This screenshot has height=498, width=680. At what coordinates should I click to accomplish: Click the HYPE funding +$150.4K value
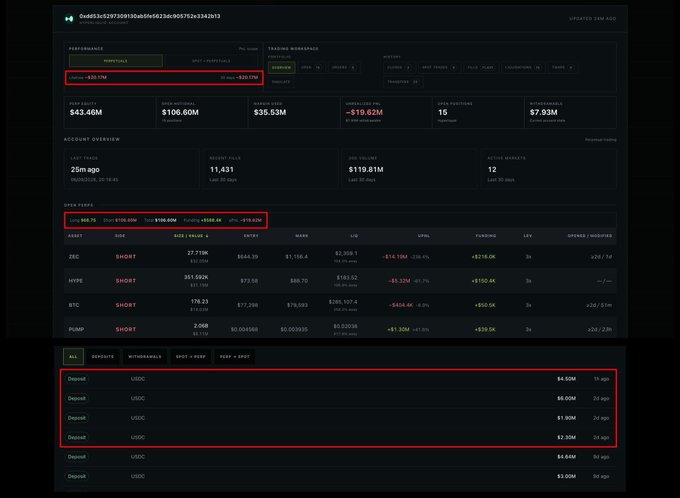[484, 281]
